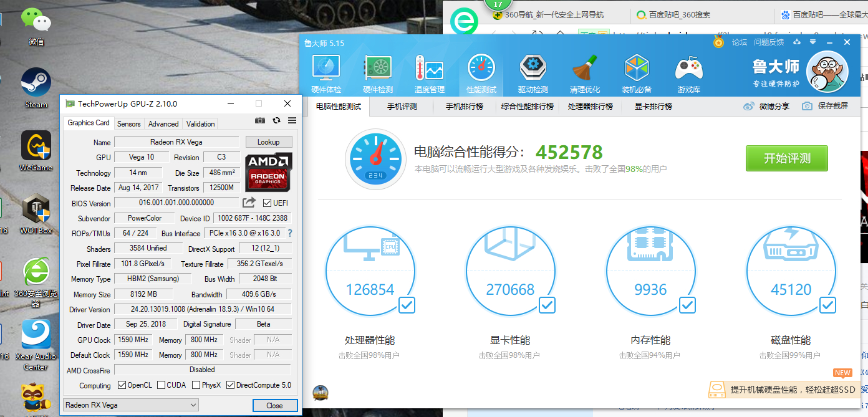Open the GPU-Z hamburger menu
868x417 pixels.
292,121
